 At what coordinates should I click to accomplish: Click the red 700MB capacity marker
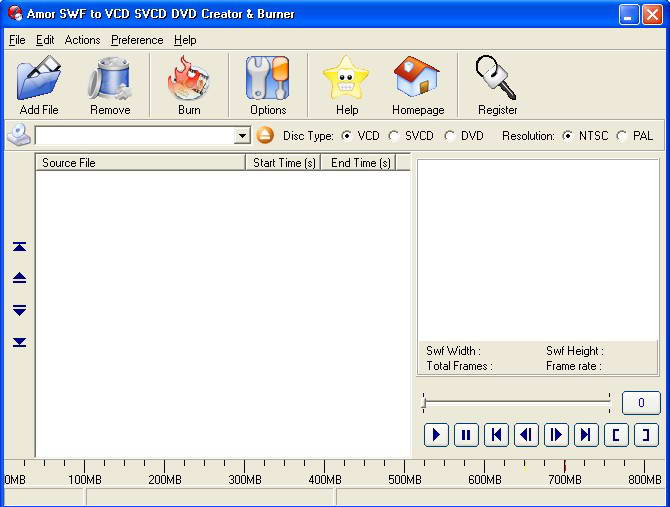564,466
